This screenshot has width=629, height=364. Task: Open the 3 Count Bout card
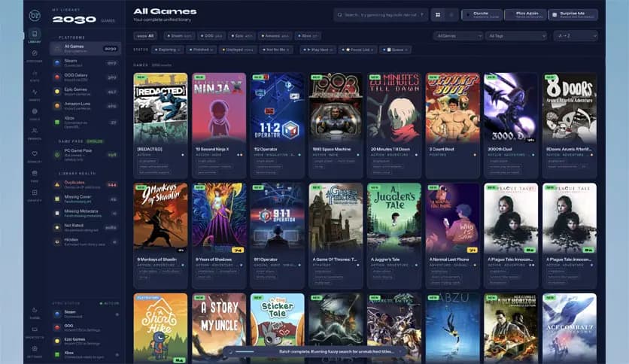coord(452,125)
